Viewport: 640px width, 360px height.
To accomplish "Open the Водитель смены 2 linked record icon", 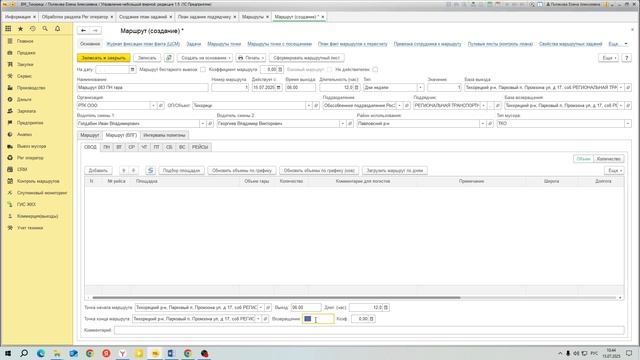I will [x=350, y=123].
